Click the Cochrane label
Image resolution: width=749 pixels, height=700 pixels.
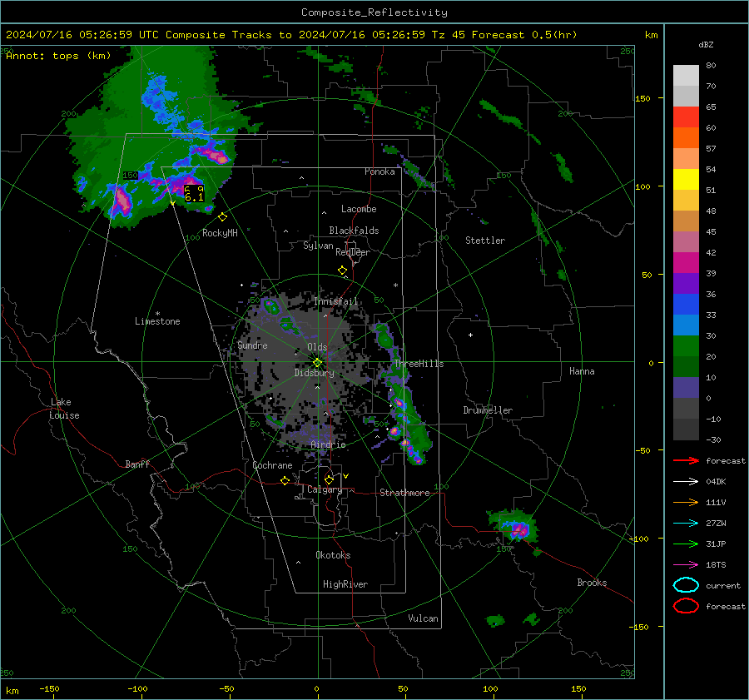pos(272,465)
